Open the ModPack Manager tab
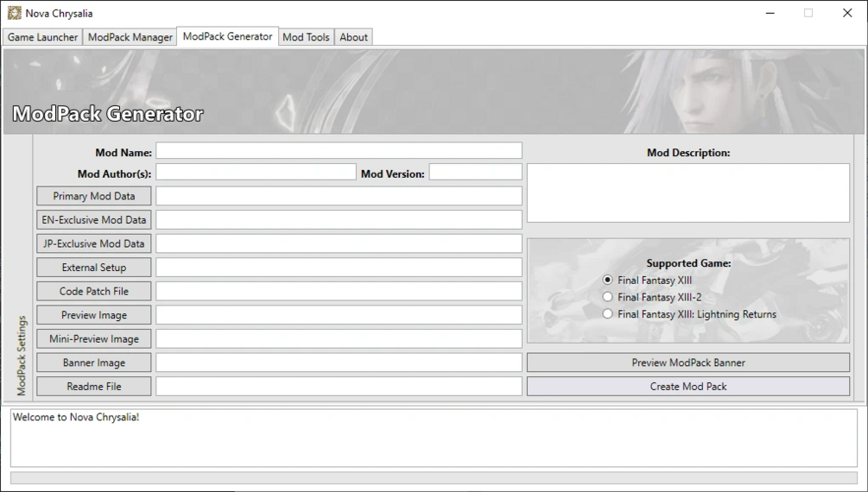The width and height of the screenshot is (868, 492). tap(130, 37)
